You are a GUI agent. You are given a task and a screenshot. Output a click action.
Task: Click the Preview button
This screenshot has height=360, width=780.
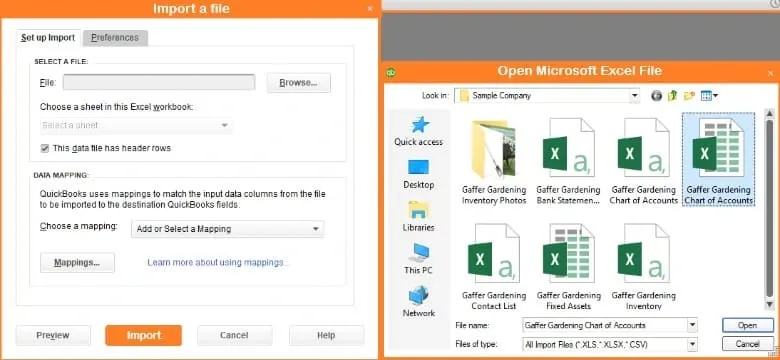point(53,336)
